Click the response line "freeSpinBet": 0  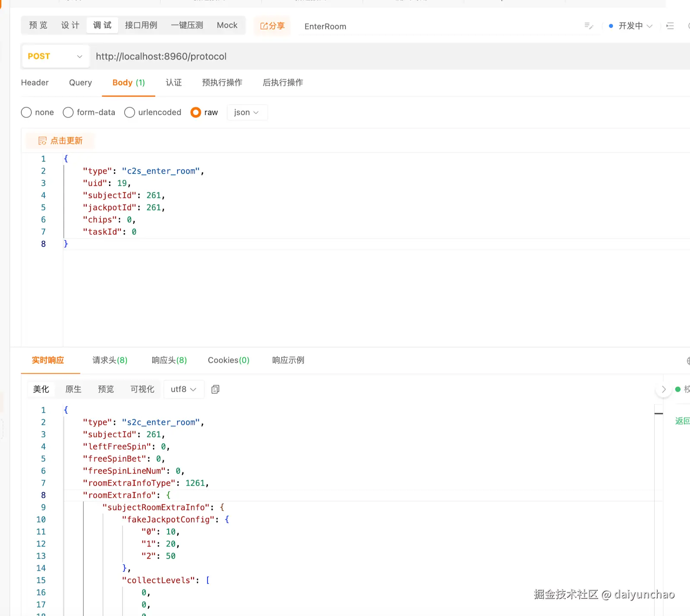pyautogui.click(x=124, y=459)
